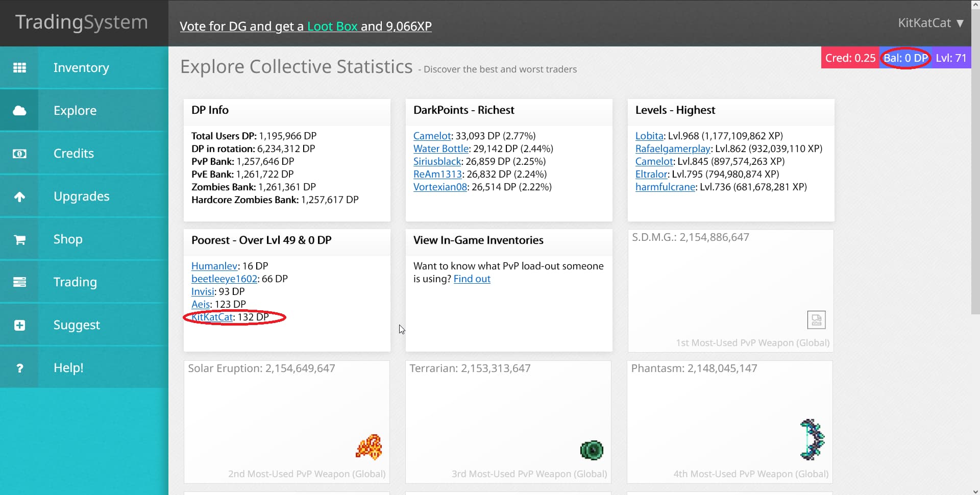Viewport: 980px width, 495px height.
Task: Open the Upgrades section
Action: pyautogui.click(x=84, y=196)
